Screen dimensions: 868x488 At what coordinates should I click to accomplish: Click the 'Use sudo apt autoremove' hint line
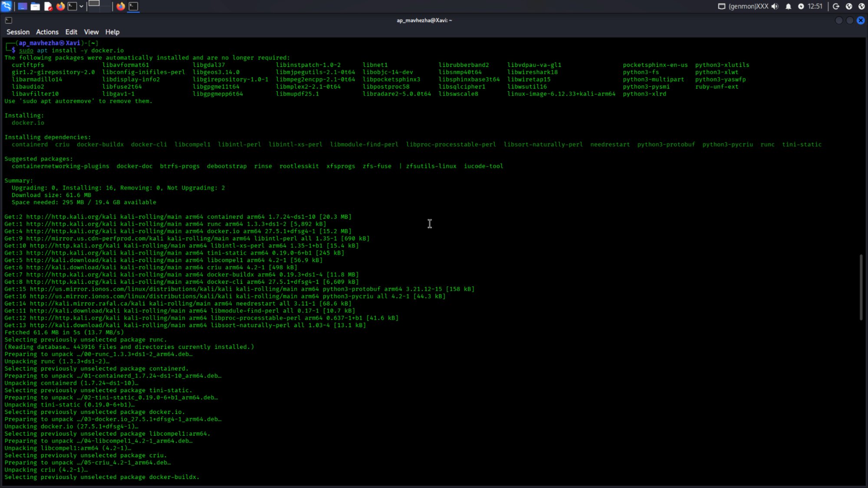(78, 101)
